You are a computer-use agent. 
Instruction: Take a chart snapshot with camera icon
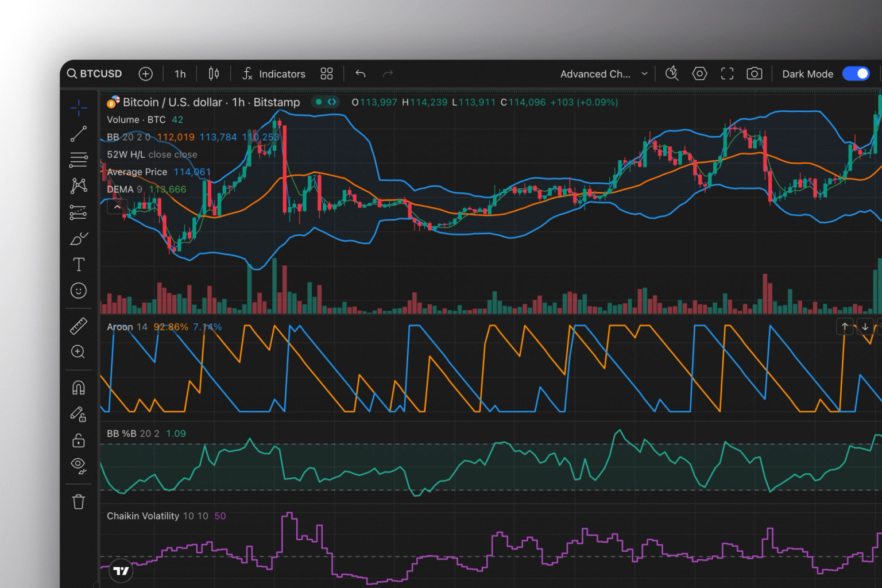(755, 73)
